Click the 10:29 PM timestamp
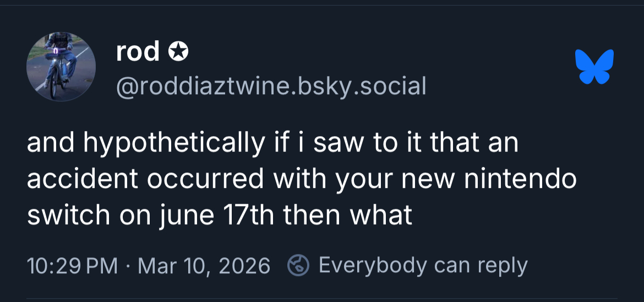 (72, 266)
